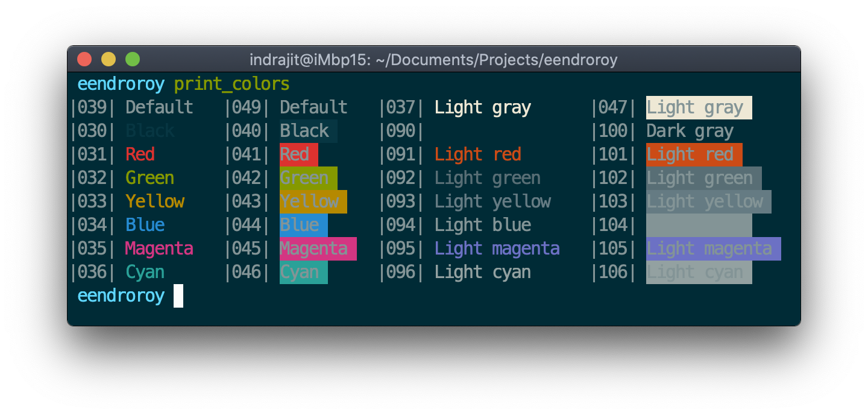Click the Light yellow background swatch for 103
The width and height of the screenshot is (868, 415).
point(709,201)
